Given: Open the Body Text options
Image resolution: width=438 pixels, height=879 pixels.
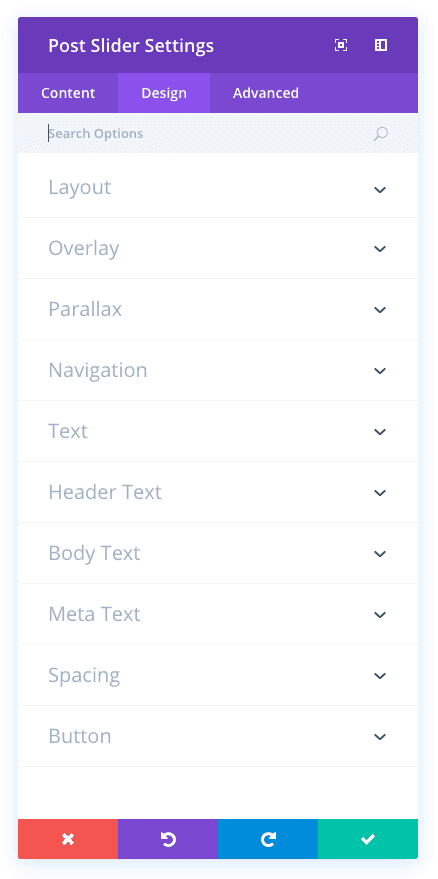Looking at the screenshot, I should pyautogui.click(x=218, y=553).
